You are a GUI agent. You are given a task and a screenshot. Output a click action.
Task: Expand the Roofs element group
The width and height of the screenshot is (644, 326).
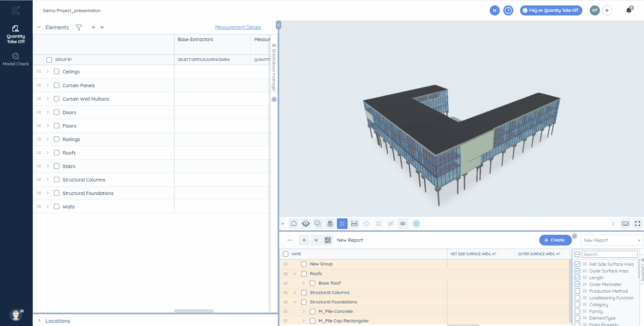coord(48,153)
